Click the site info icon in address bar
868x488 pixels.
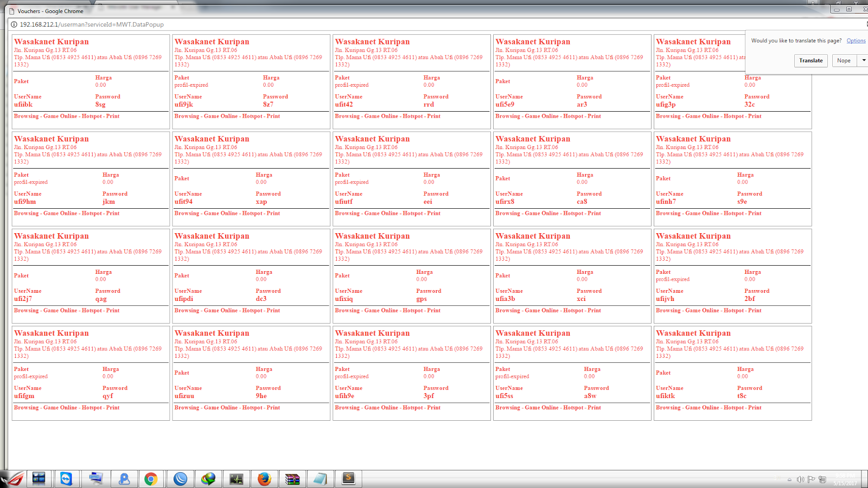tap(14, 24)
